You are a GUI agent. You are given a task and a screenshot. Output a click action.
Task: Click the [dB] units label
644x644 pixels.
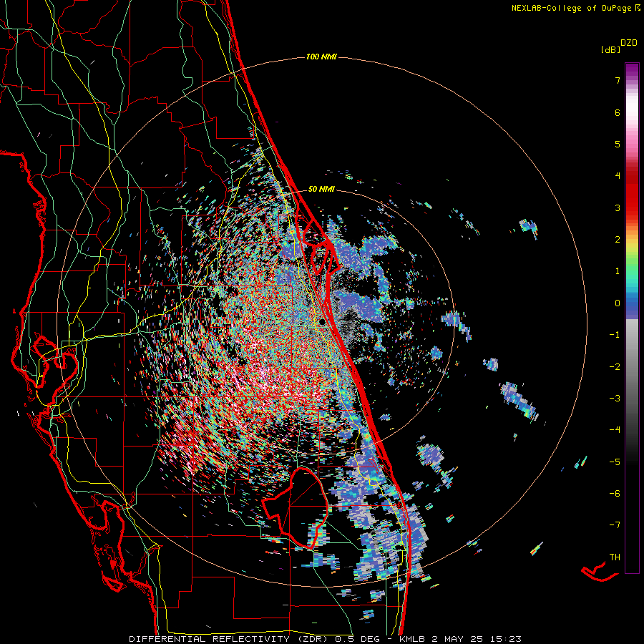point(610,49)
